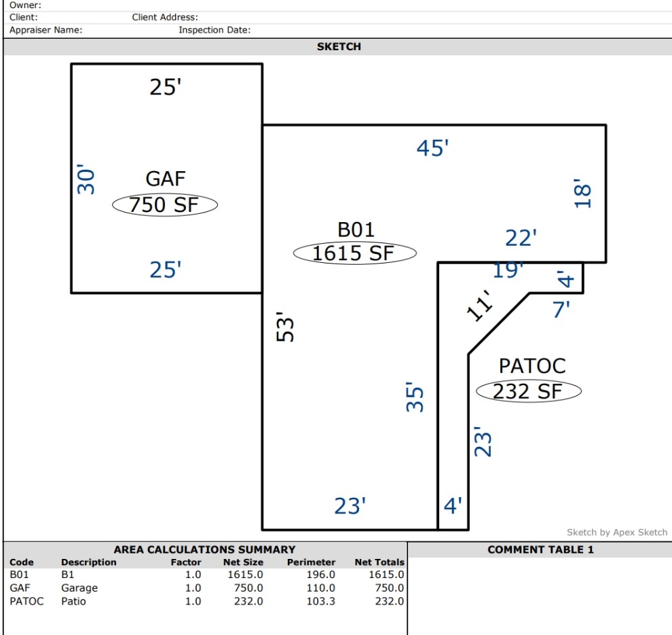The image size is (672, 635).
Task: Select the 11' diagonal dimension label
Action: 480,306
